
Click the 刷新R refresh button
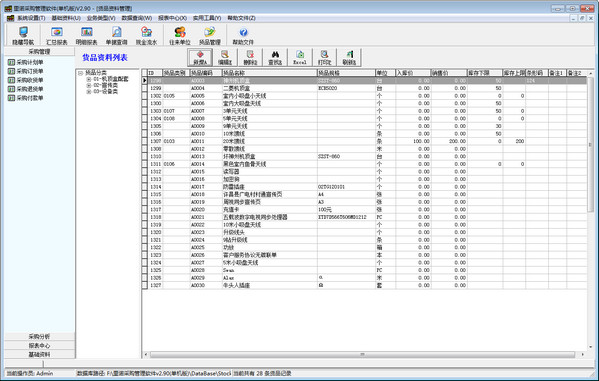point(349,57)
